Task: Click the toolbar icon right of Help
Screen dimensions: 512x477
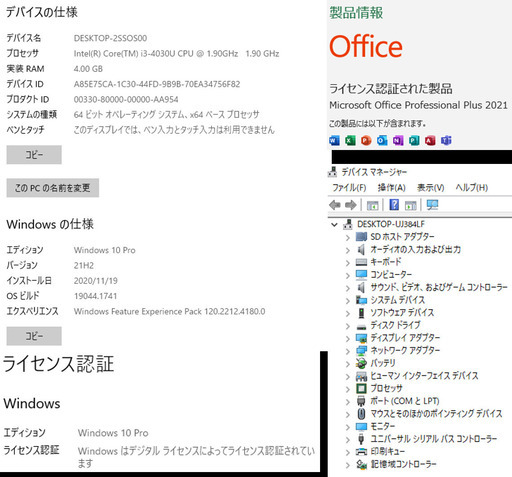Action: click(x=411, y=205)
